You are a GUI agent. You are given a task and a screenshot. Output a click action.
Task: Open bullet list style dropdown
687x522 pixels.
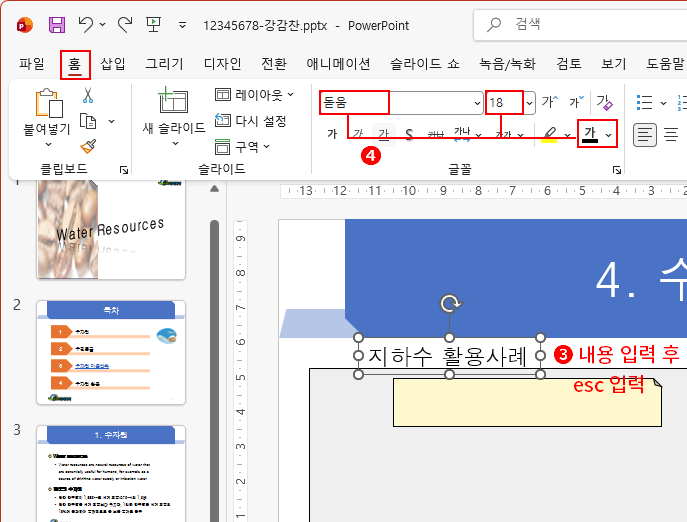[x=663, y=103]
